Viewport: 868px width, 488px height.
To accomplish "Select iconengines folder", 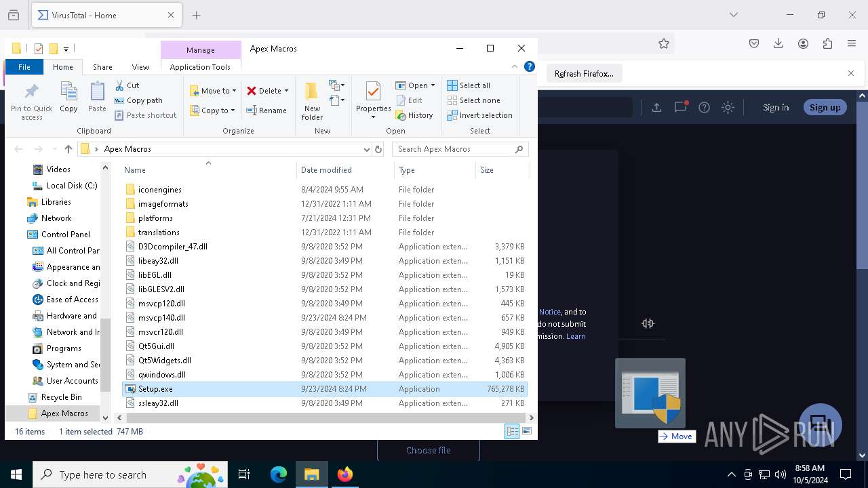I will (159, 190).
